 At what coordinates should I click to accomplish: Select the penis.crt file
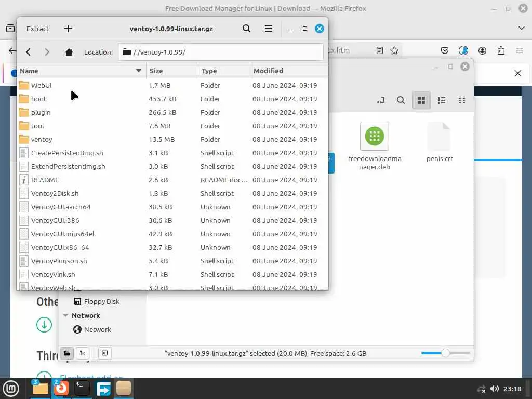pos(440,142)
